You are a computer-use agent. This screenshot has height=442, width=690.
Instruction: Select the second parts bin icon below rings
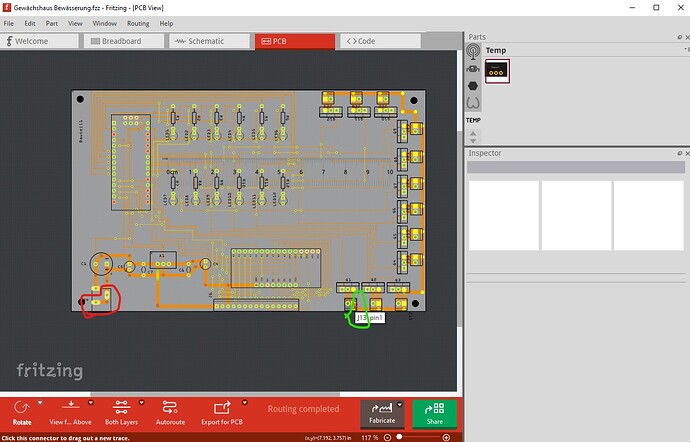coord(473,69)
